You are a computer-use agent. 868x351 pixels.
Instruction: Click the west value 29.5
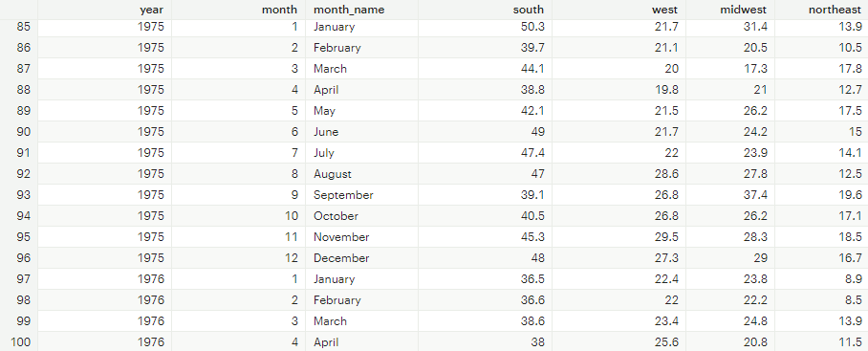pyautogui.click(x=667, y=237)
